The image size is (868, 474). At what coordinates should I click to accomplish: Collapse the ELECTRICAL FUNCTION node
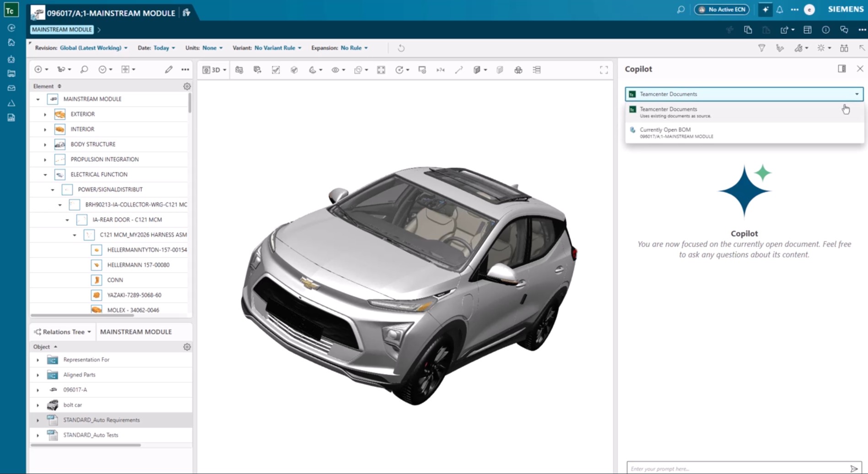[x=45, y=175]
